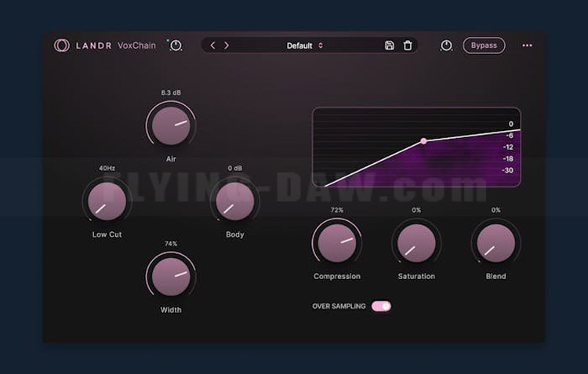
Task: Go to next preset arrow
Action: click(x=227, y=45)
